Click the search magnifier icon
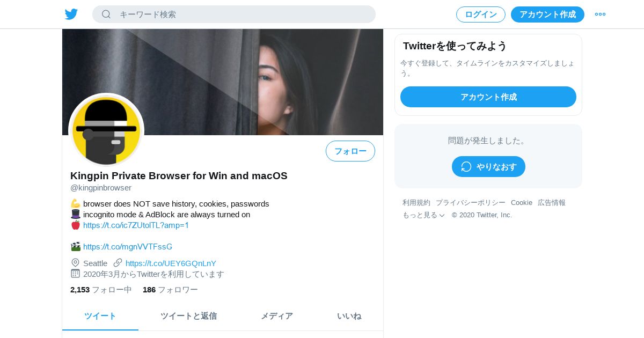This screenshot has width=644, height=338. (106, 14)
